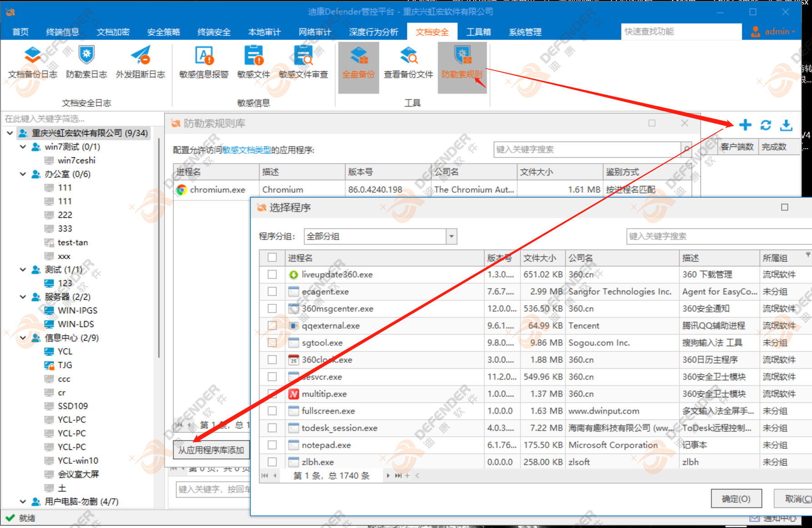
Task: Open 查看备份文件 viewer
Action: click(408, 62)
